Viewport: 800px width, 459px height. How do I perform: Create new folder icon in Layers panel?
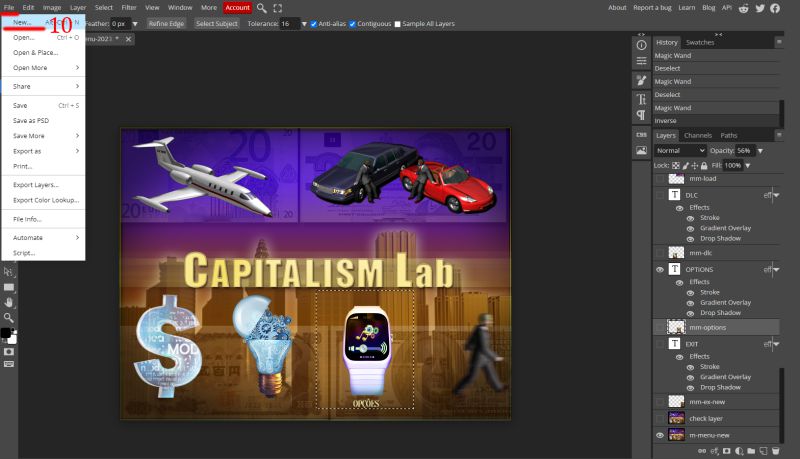click(x=751, y=451)
